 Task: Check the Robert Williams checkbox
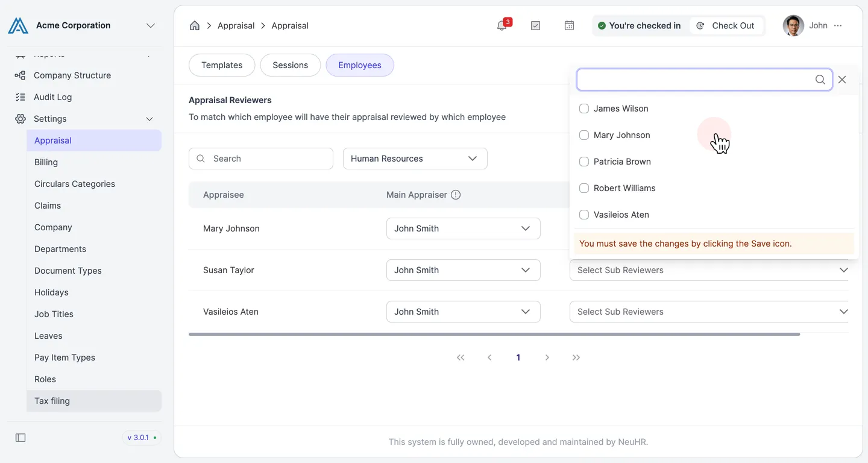pyautogui.click(x=584, y=188)
